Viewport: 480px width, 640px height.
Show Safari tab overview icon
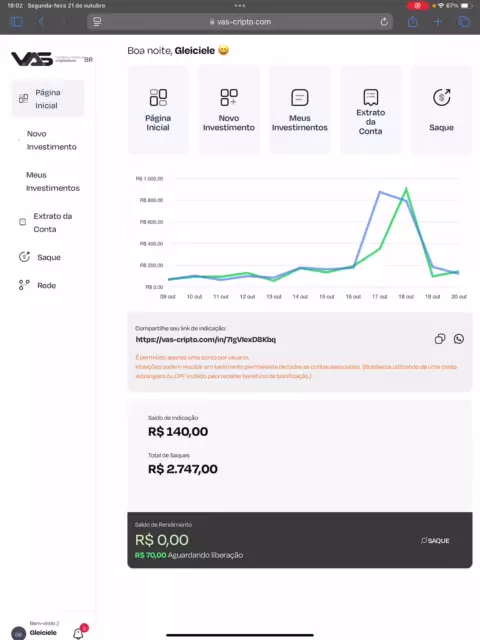pos(464,22)
